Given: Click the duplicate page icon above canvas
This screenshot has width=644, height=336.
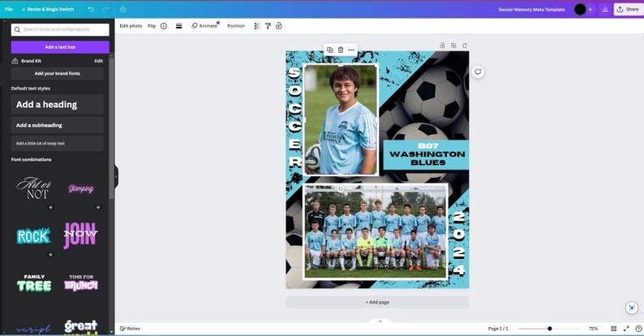Looking at the screenshot, I should (x=453, y=45).
